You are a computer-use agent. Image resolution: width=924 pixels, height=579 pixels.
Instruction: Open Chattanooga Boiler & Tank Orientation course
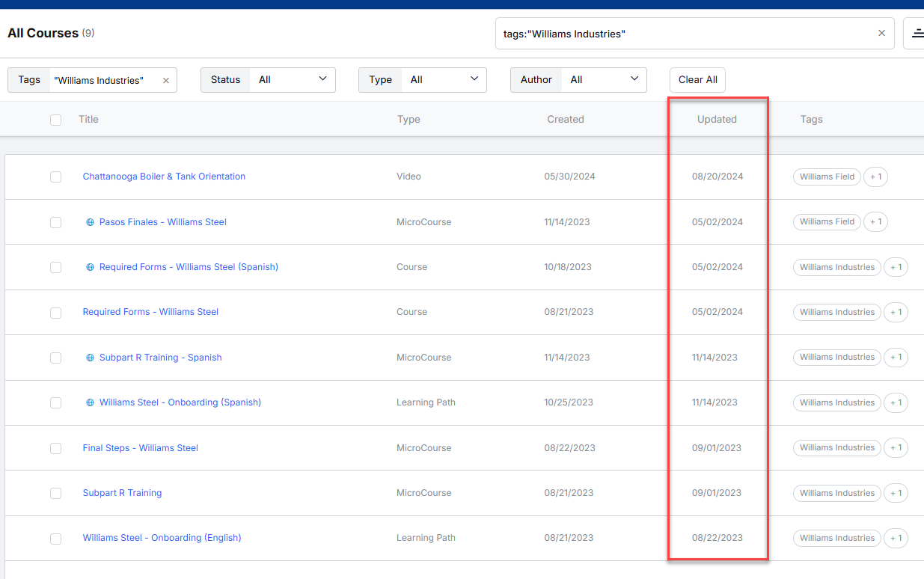164,177
